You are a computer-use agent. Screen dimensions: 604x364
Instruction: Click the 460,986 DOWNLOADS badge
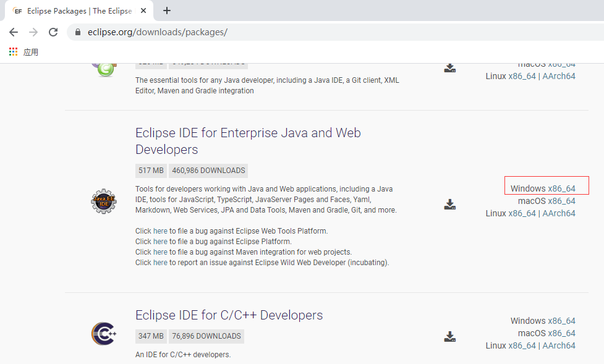click(x=208, y=171)
